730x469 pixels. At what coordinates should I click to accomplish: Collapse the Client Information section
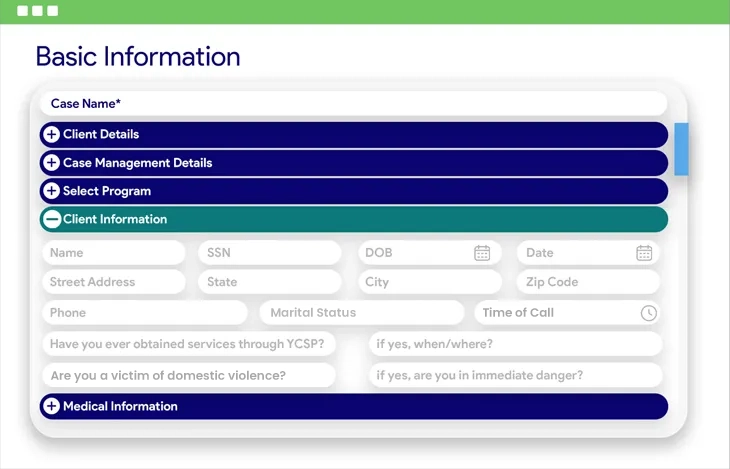click(350, 219)
